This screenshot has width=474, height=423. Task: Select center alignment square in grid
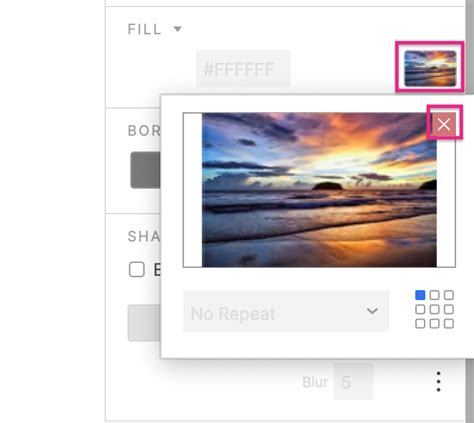tap(434, 309)
